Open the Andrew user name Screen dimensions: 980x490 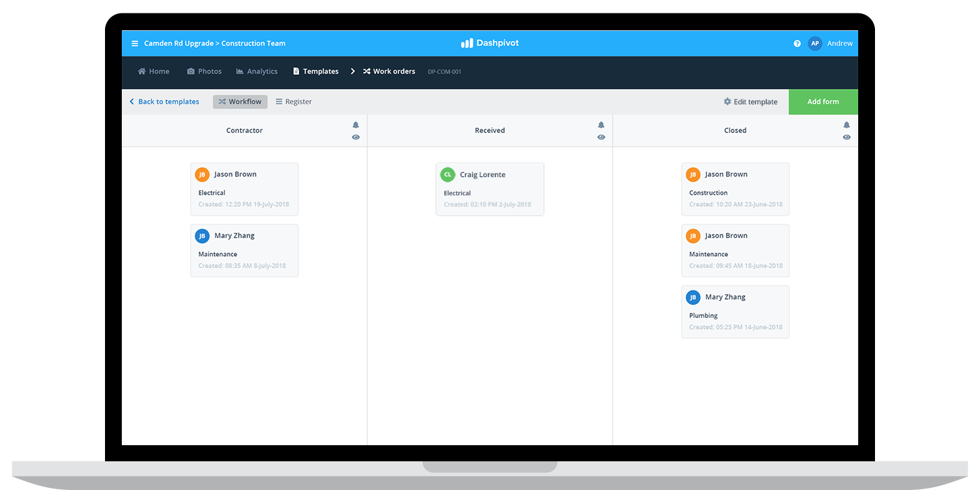(840, 43)
